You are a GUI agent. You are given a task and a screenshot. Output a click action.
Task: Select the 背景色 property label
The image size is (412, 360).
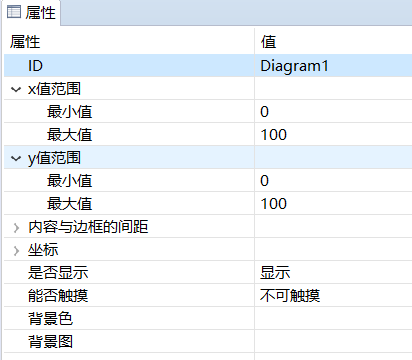50,319
